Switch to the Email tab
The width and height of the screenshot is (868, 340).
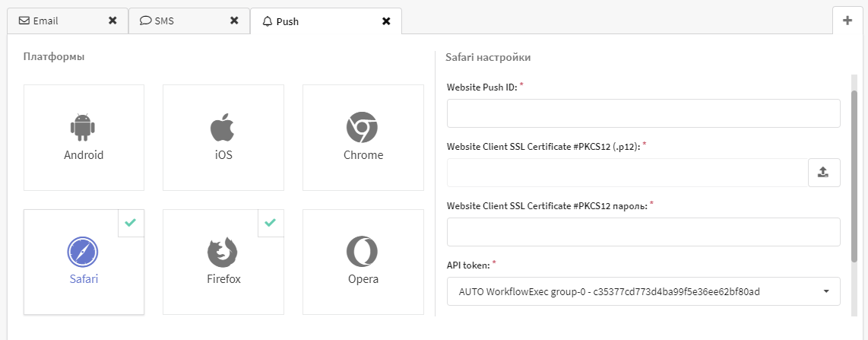(x=68, y=21)
